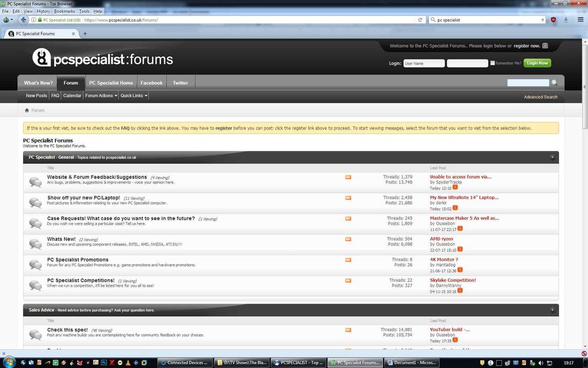Click the forum search magnifier icon

pos(554,83)
